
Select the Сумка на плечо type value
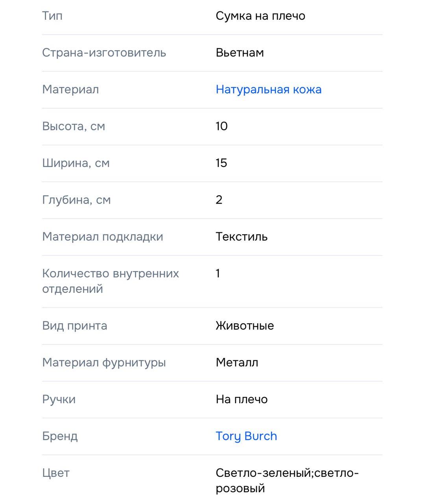(x=261, y=16)
